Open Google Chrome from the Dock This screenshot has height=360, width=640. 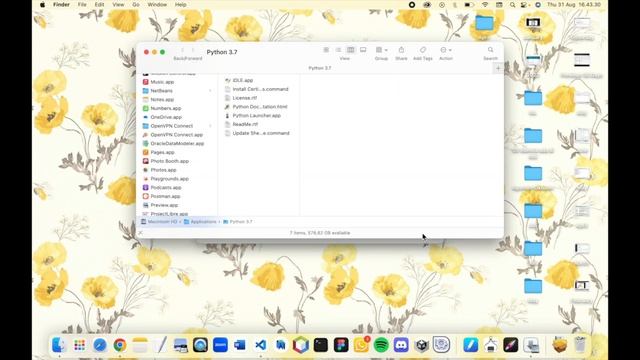120,345
